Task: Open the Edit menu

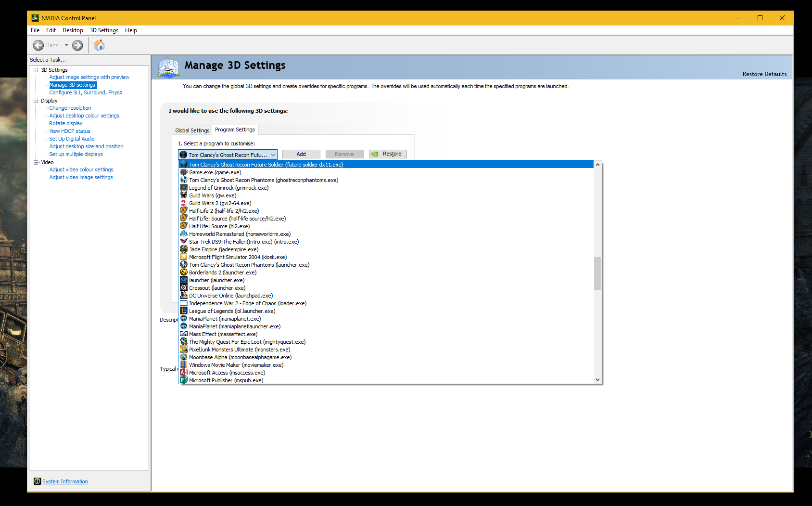Action: (51, 30)
